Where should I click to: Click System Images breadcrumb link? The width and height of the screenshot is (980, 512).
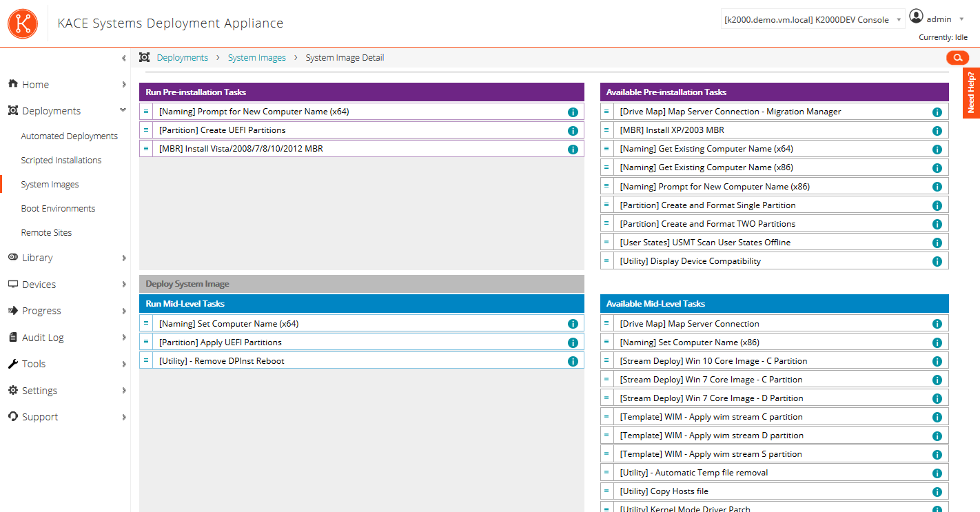point(256,58)
